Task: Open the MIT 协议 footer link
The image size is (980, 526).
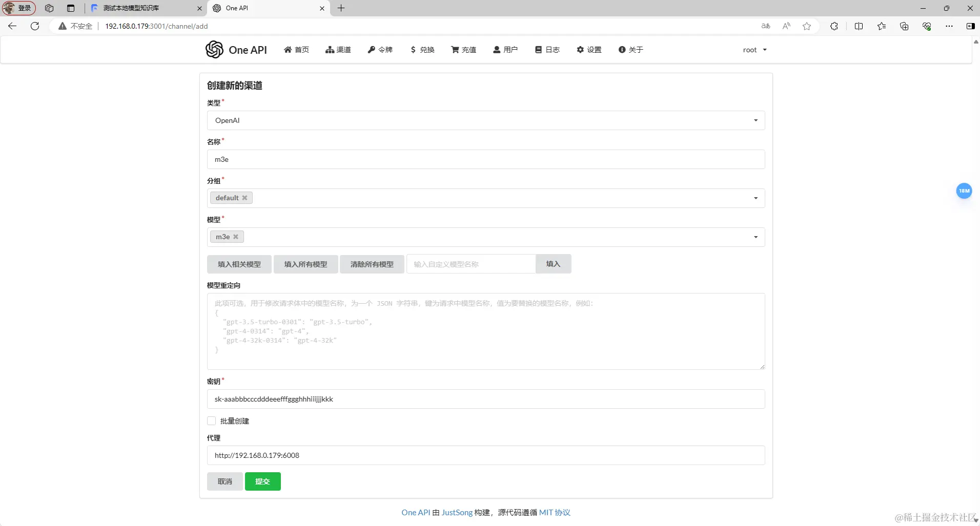Action: (555, 513)
